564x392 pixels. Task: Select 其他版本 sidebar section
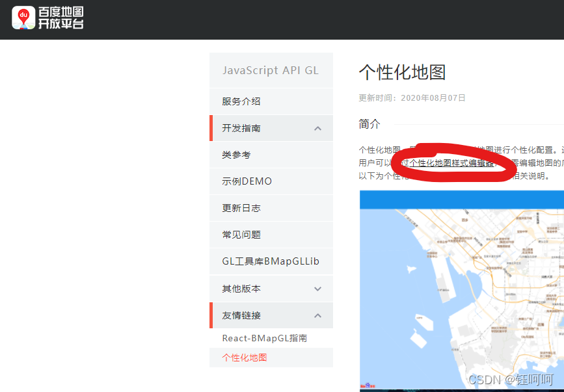[271, 289]
